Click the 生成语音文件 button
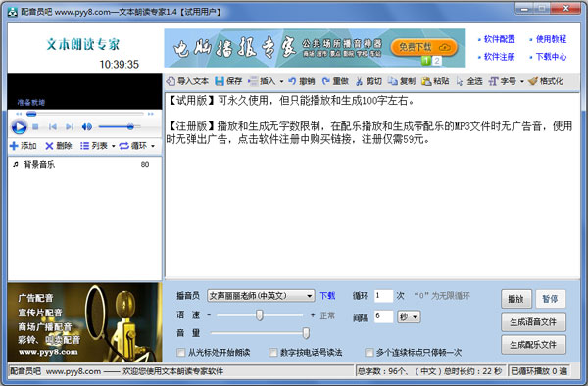 pos(533,322)
